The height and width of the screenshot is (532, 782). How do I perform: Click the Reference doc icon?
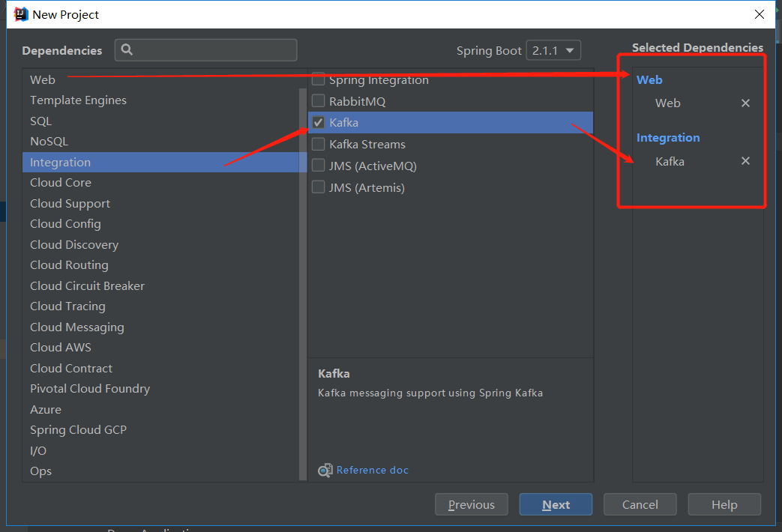(x=325, y=470)
